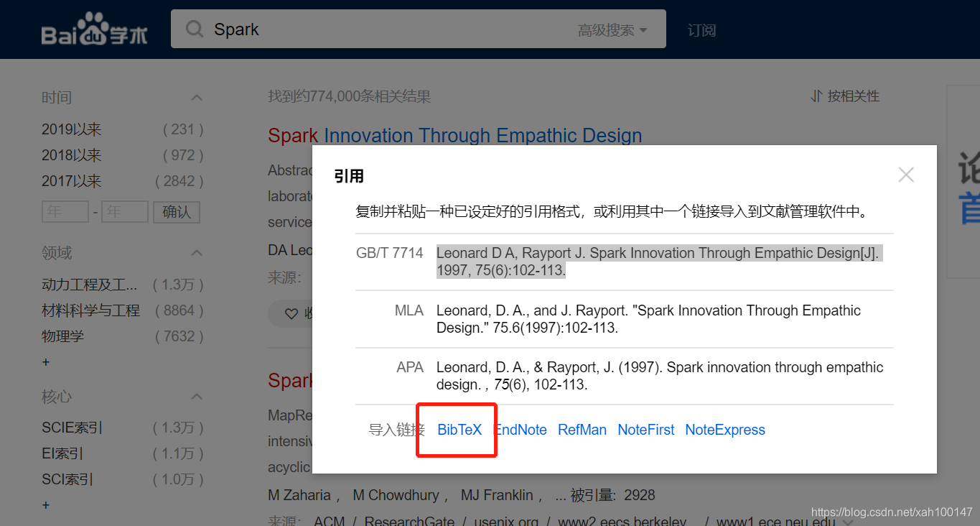The image size is (980, 526).
Task: Collapse the 核心 filter section
Action: (197, 397)
